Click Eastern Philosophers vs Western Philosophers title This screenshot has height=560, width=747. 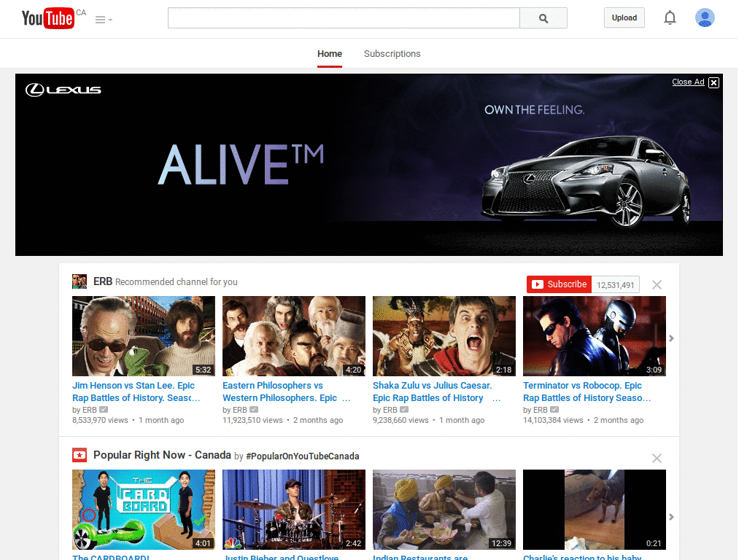[x=286, y=392]
